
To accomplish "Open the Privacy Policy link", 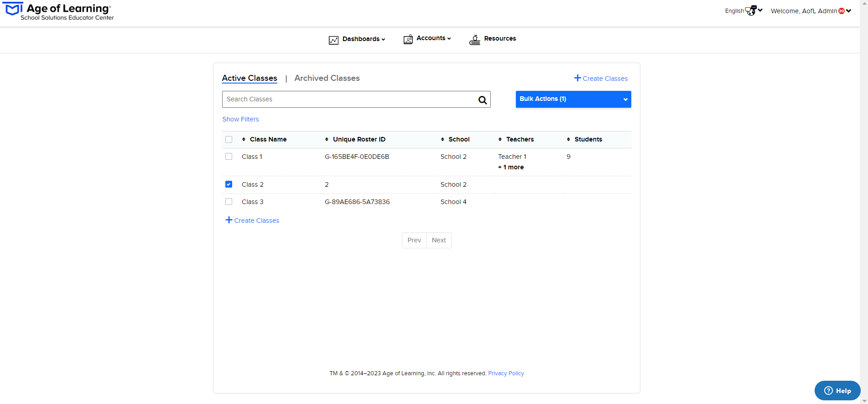I will click(x=506, y=373).
